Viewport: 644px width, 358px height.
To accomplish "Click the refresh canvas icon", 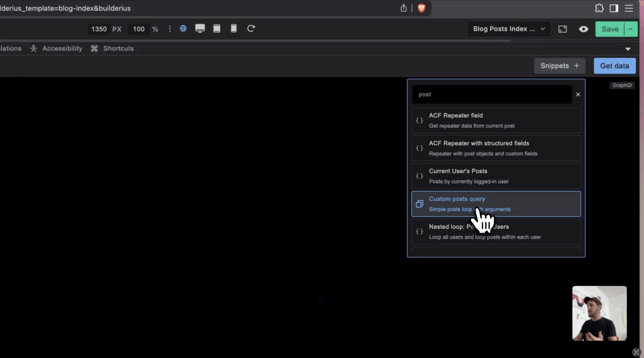I will pyautogui.click(x=251, y=29).
